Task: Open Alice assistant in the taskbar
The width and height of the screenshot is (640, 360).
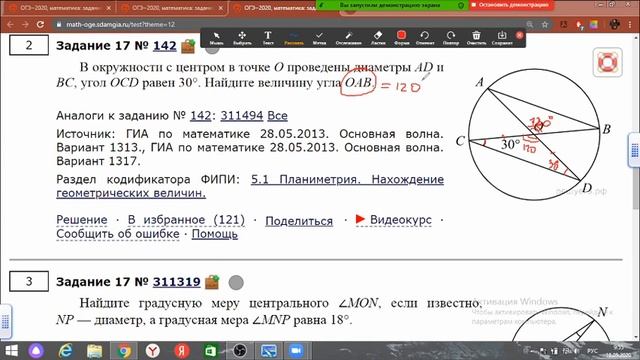Action: pos(36,351)
